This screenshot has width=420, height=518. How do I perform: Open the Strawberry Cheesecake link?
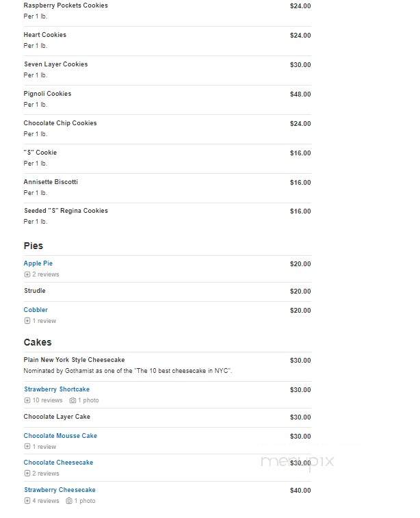click(60, 489)
